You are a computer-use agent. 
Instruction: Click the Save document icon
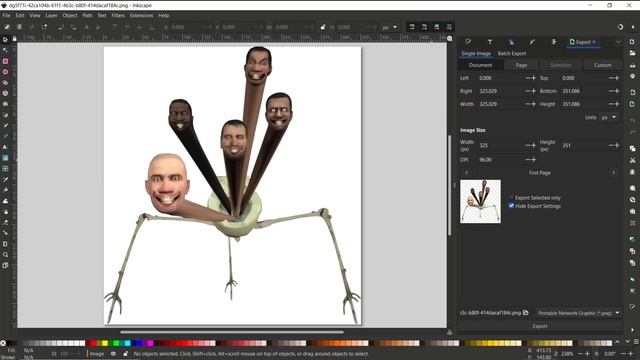click(x=632, y=65)
